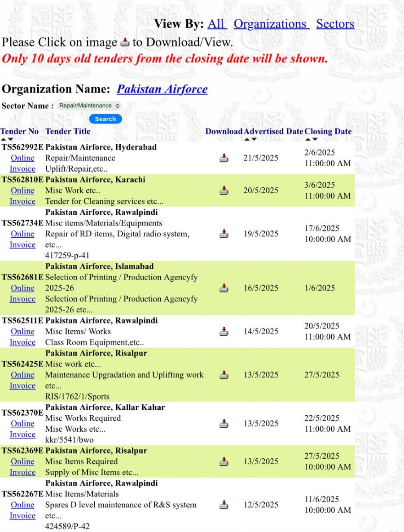Viewport: 404px width, 532px height.
Task: Open the Sector Name dropdown
Action: point(89,106)
